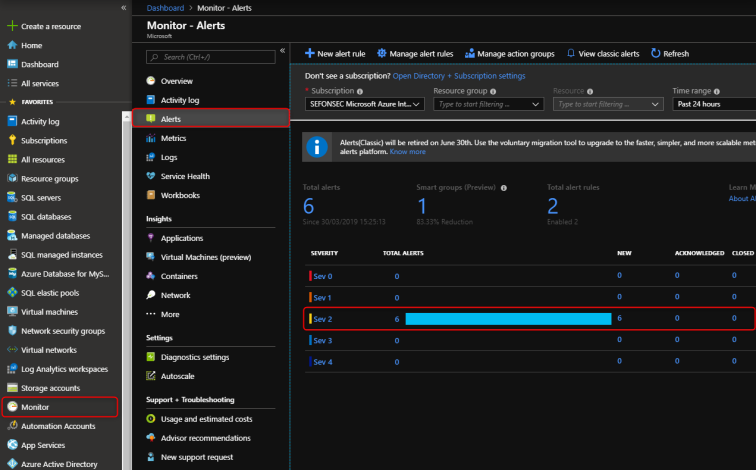This screenshot has width=756, height=470.
Task: Open the All resources grid icon
Action: point(12,159)
